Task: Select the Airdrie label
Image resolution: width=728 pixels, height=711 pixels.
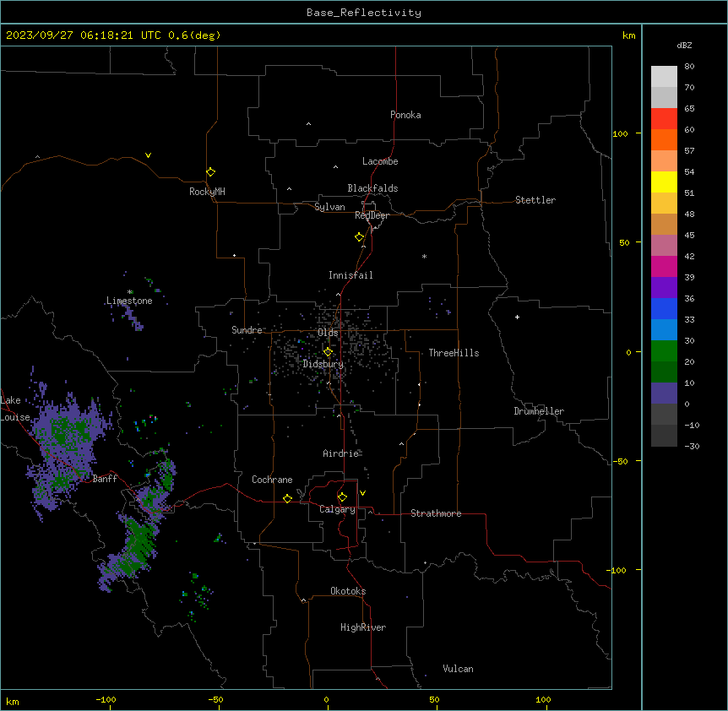Action: [340, 453]
